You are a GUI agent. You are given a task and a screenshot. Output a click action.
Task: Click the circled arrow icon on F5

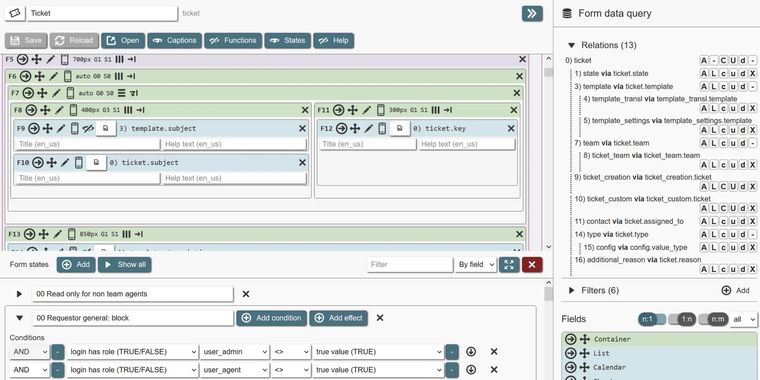pos(22,59)
